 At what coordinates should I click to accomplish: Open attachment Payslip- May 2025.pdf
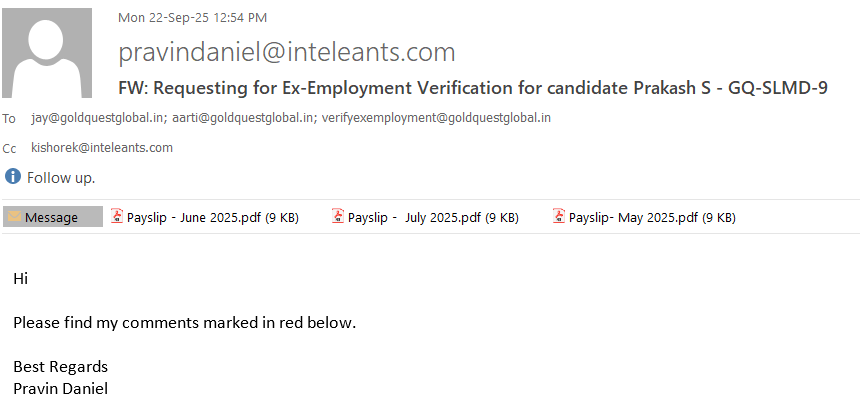pos(651,217)
